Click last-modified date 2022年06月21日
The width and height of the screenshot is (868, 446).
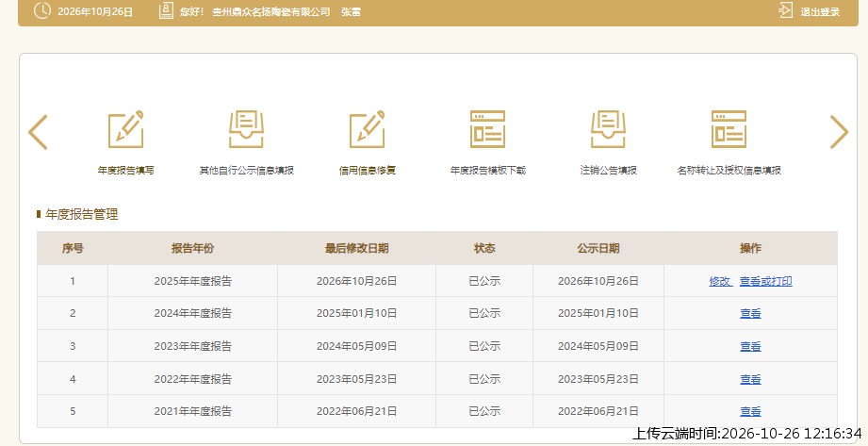click(356, 412)
